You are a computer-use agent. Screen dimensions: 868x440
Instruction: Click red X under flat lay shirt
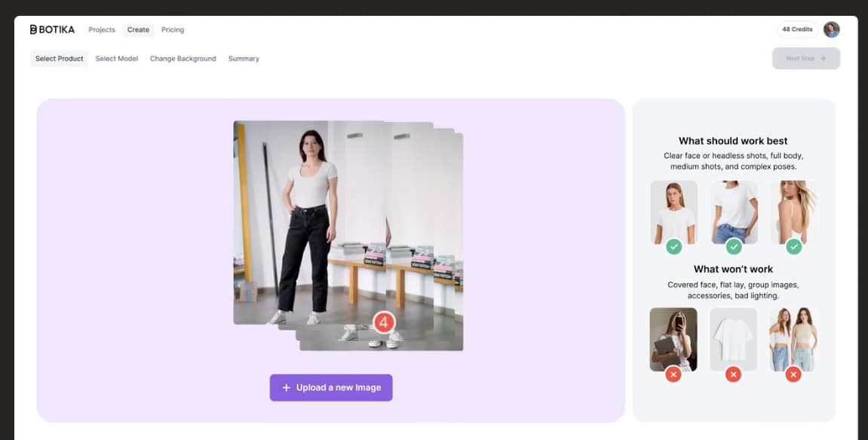point(733,374)
